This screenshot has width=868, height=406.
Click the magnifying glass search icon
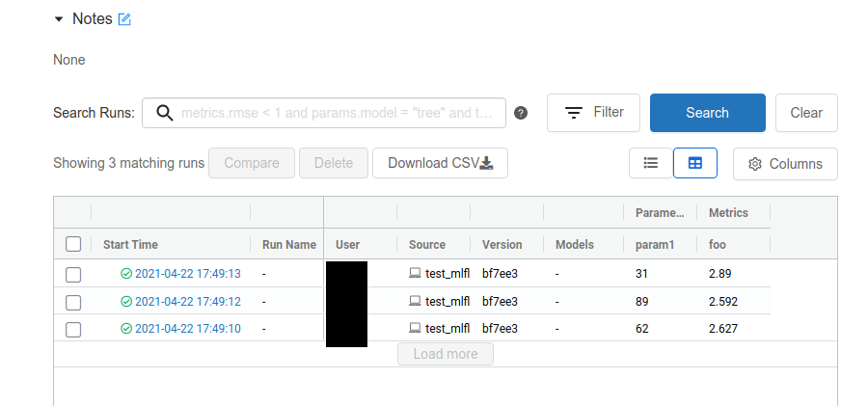(164, 113)
